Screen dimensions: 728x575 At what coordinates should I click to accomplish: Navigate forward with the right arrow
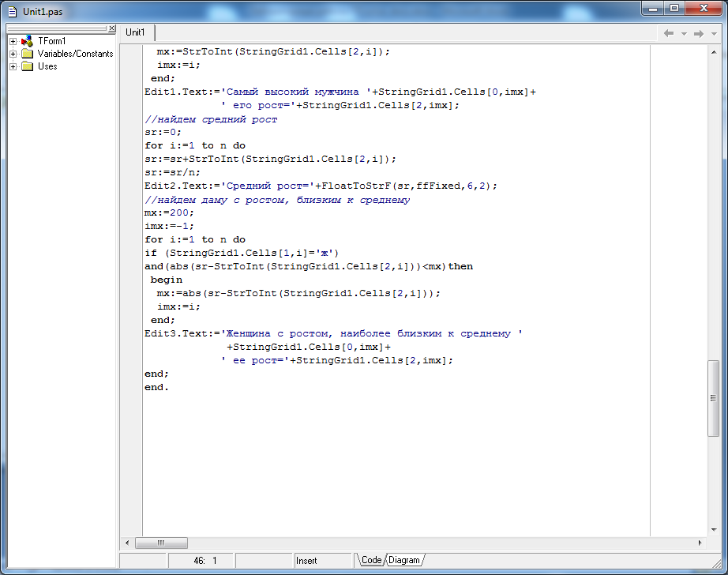tap(698, 33)
